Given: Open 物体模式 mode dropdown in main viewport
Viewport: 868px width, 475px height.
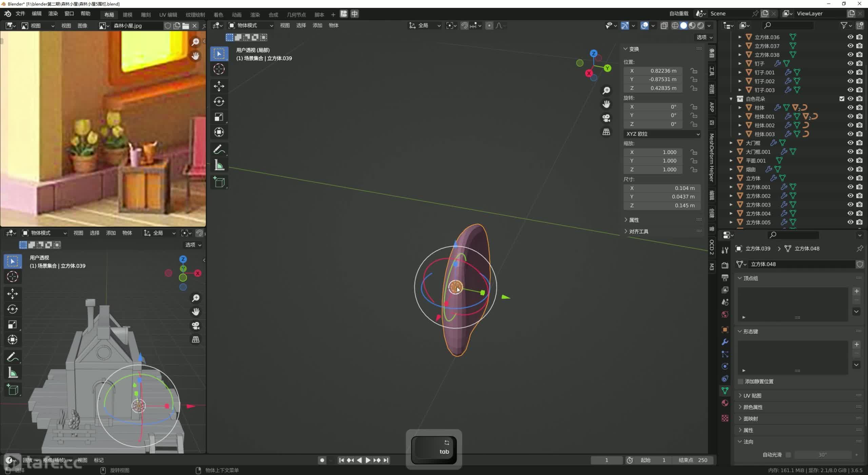Looking at the screenshot, I should click(251, 25).
